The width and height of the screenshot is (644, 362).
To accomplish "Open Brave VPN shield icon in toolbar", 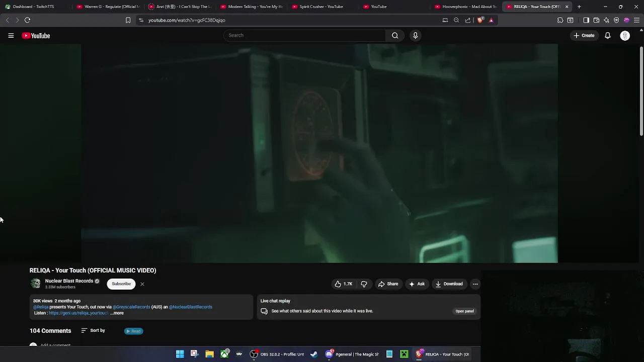I will (x=616, y=20).
